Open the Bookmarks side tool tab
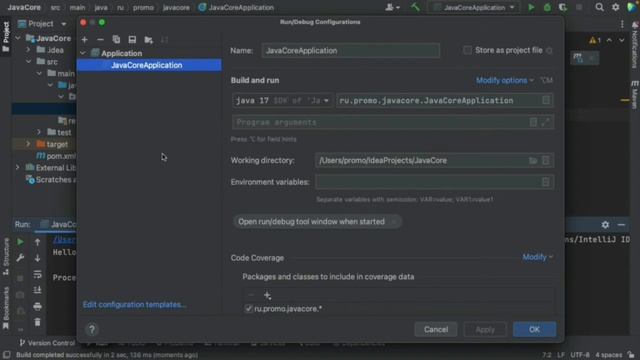 [6, 308]
